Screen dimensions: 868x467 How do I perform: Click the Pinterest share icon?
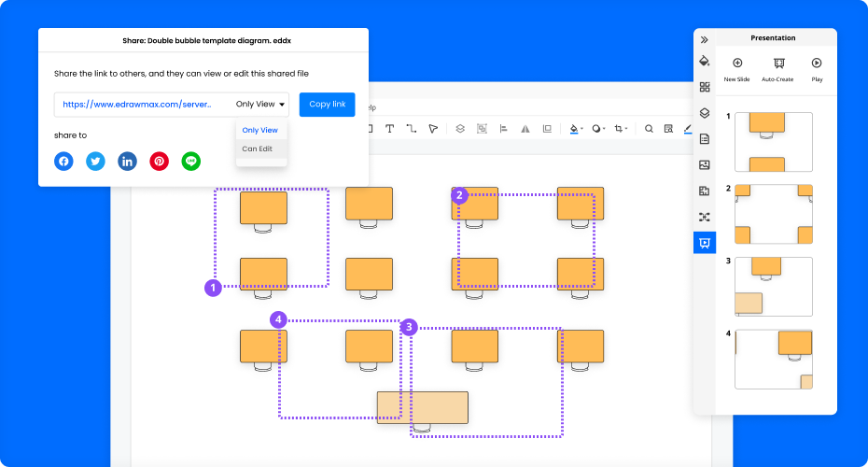click(x=160, y=161)
